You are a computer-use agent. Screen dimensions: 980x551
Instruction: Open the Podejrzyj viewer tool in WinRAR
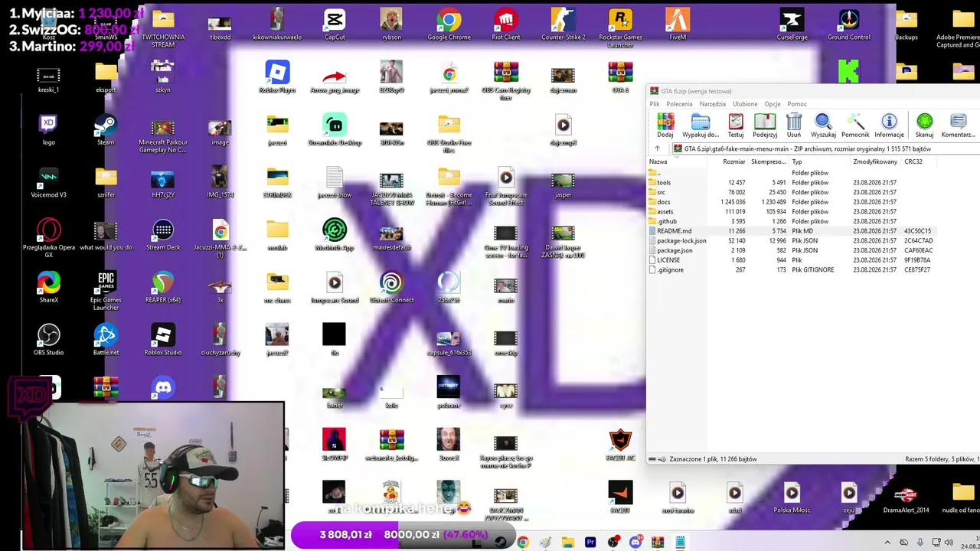(x=765, y=126)
